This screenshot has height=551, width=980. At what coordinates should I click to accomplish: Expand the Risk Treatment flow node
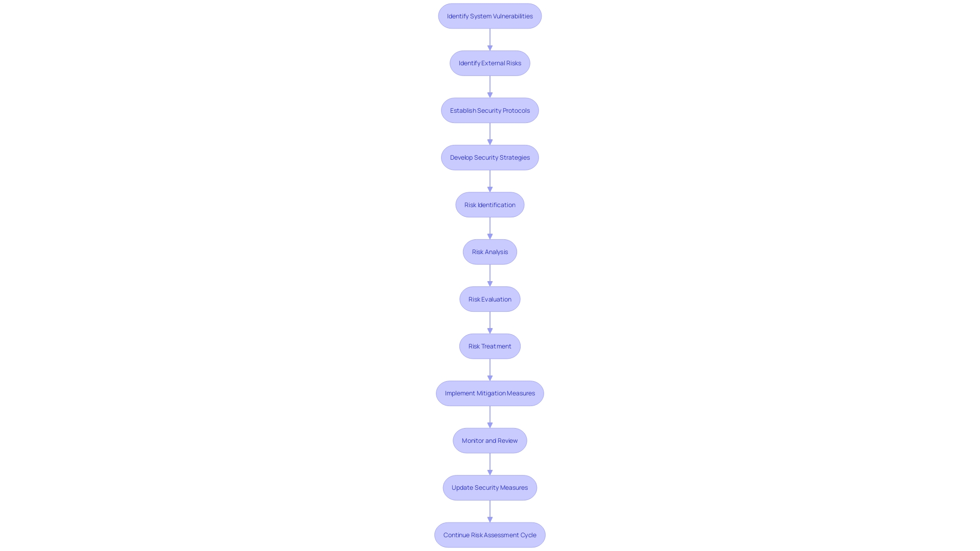tap(489, 346)
